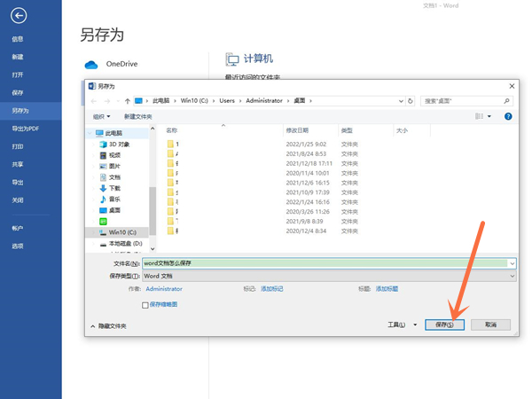
Task: Click the back arrow in Word backstage
Action: 19,16
